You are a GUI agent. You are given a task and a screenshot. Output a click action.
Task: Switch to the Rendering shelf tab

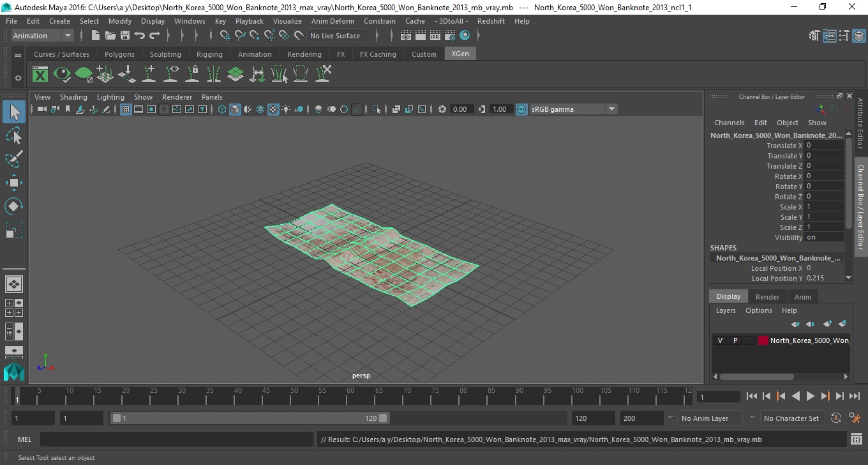point(304,54)
